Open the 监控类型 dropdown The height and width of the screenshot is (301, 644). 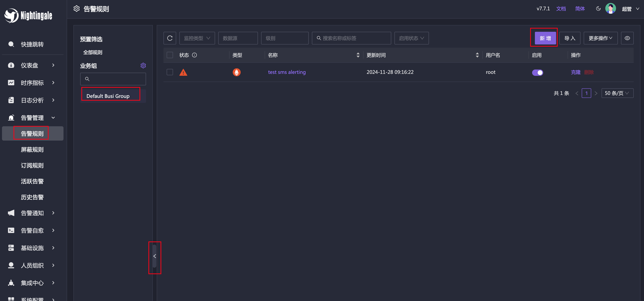pos(197,38)
